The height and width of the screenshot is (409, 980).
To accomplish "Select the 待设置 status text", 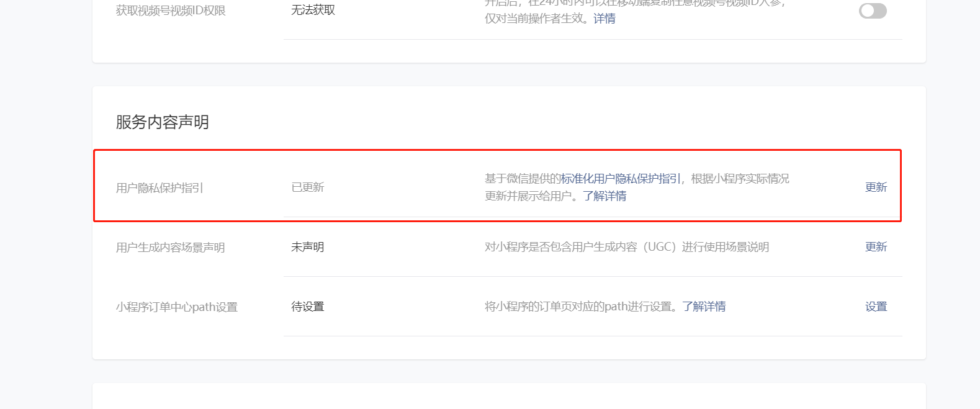I will click(x=308, y=307).
